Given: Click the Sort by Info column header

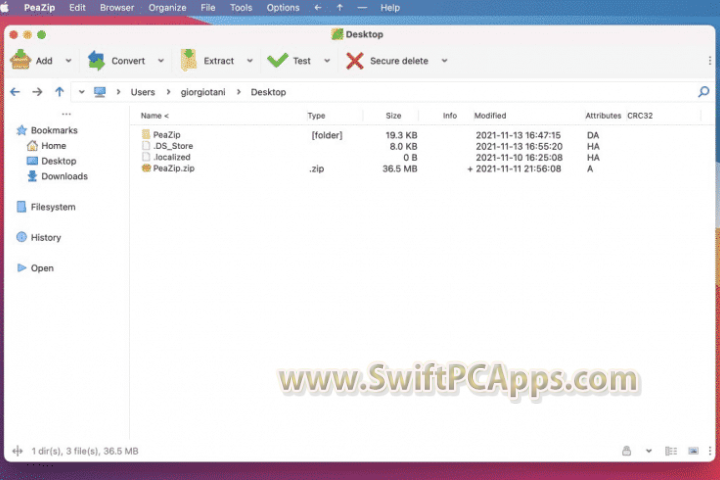Looking at the screenshot, I should pos(450,116).
